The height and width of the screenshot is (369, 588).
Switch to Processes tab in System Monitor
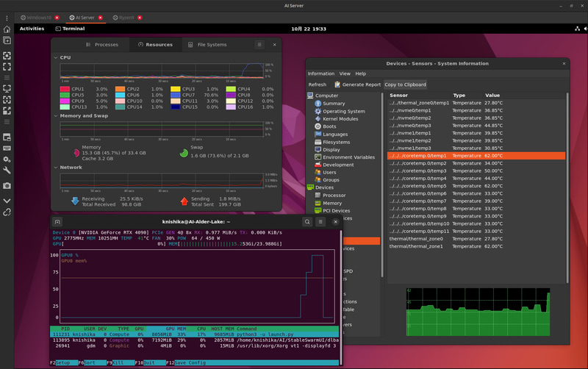(x=102, y=45)
